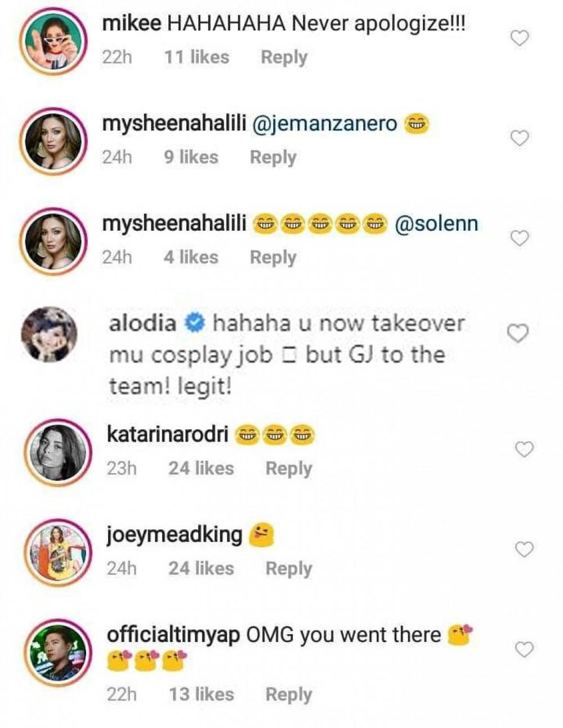Open the @jemanzanero mention
This screenshot has width=563, height=728.
pyautogui.click(x=325, y=124)
